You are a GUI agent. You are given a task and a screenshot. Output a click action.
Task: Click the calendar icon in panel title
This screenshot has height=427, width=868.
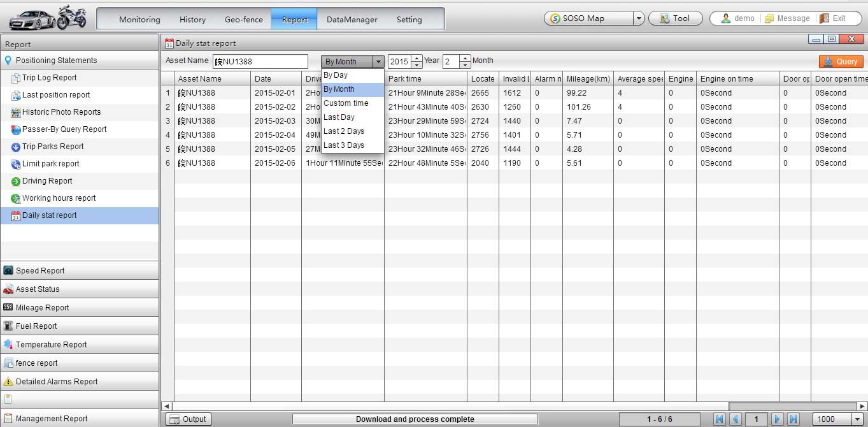(169, 43)
